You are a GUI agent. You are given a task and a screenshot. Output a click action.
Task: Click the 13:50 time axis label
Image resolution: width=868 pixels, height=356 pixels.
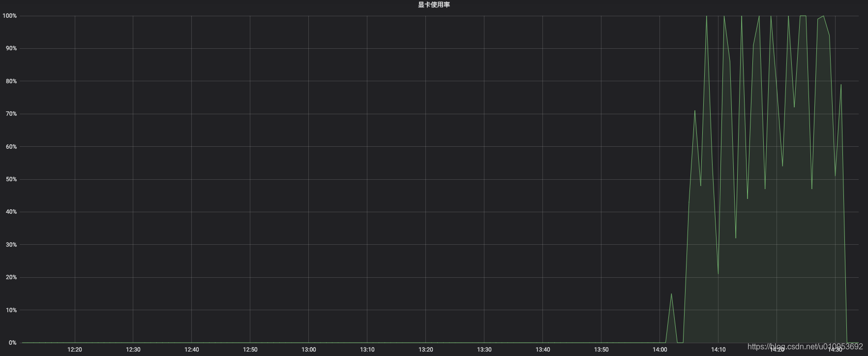click(x=601, y=350)
